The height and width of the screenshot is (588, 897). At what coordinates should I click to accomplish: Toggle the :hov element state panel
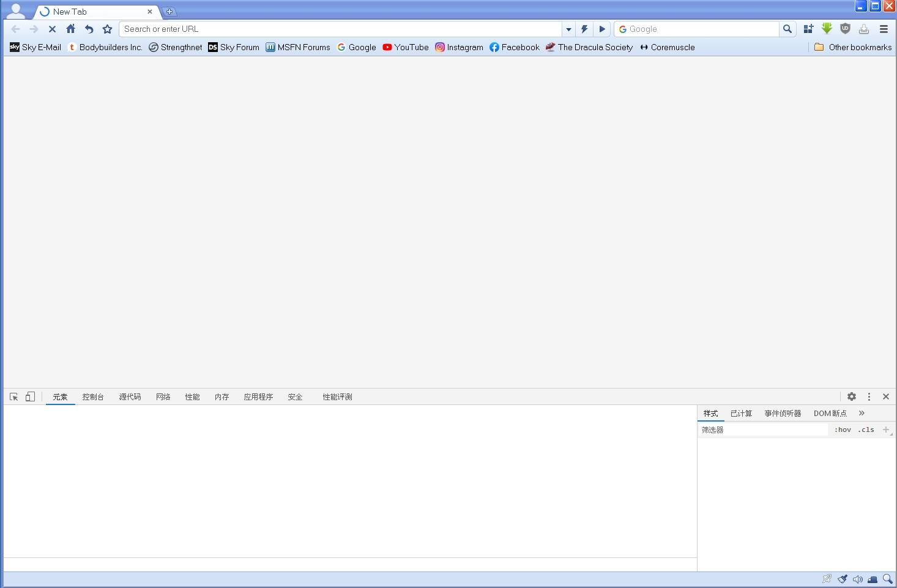coord(843,430)
